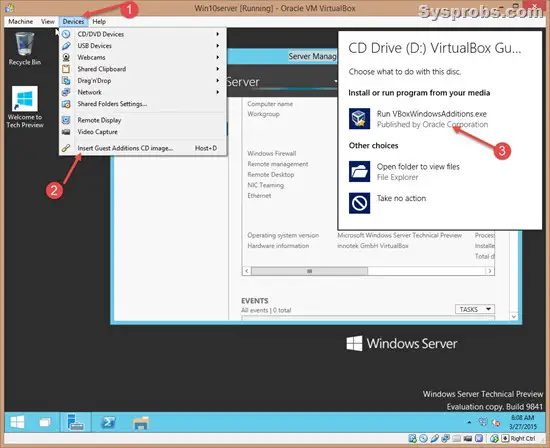Screen dimensions: 550x448
Task: Launch PowerShell from the taskbar
Action: 108,422
